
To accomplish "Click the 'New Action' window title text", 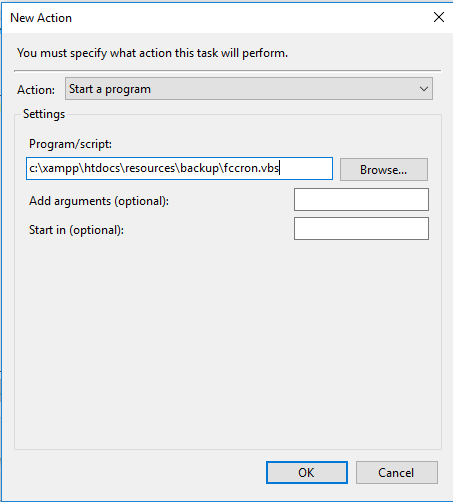I will point(41,18).
